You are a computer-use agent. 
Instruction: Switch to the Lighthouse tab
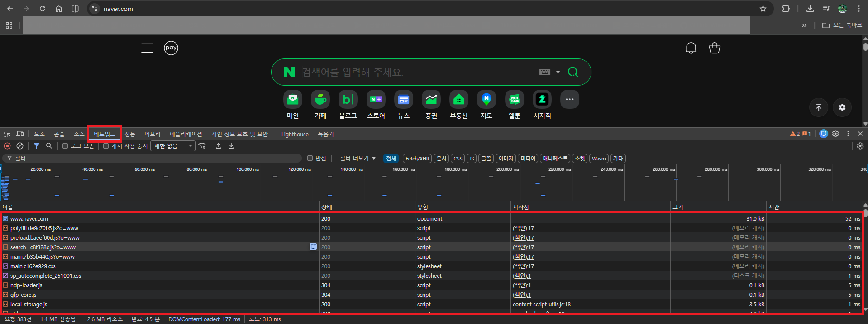pos(295,134)
